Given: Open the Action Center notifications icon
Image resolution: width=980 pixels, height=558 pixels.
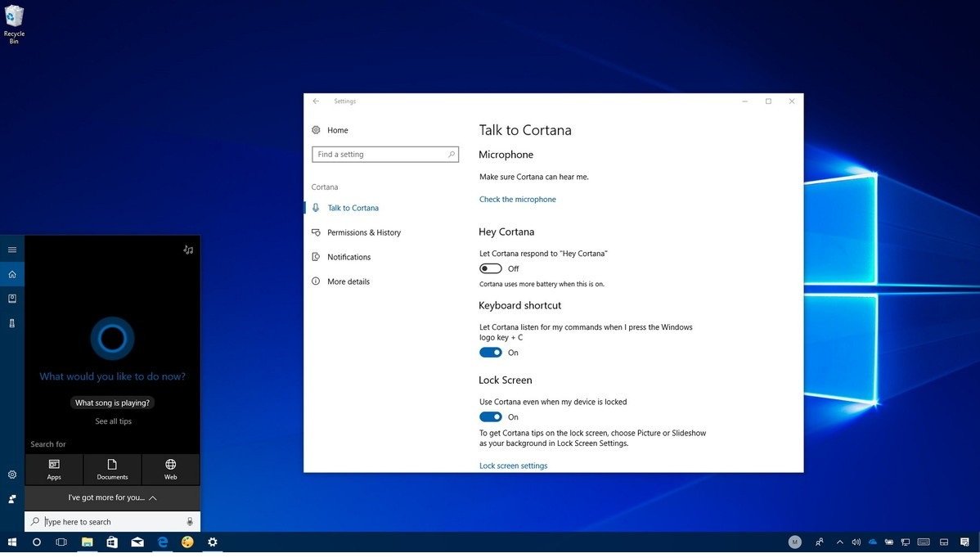Looking at the screenshot, I should pos(965,542).
